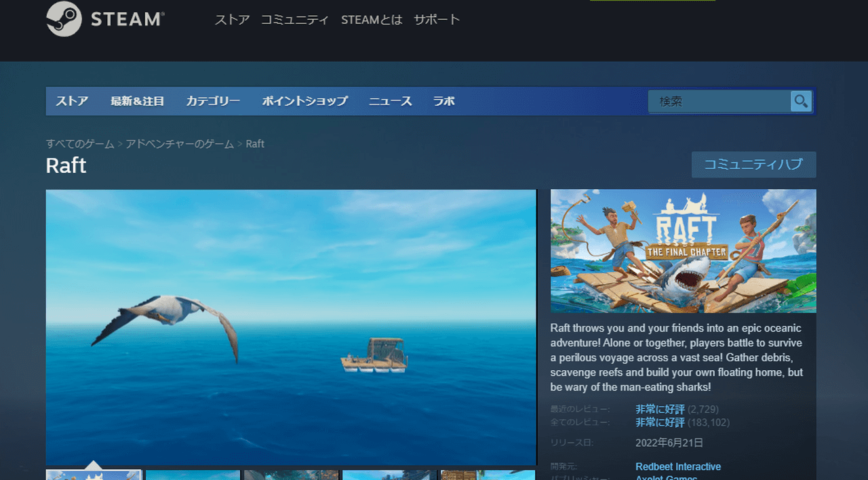Click the Raft The Final Chapter header image
This screenshot has width=868, height=480.
tap(683, 251)
